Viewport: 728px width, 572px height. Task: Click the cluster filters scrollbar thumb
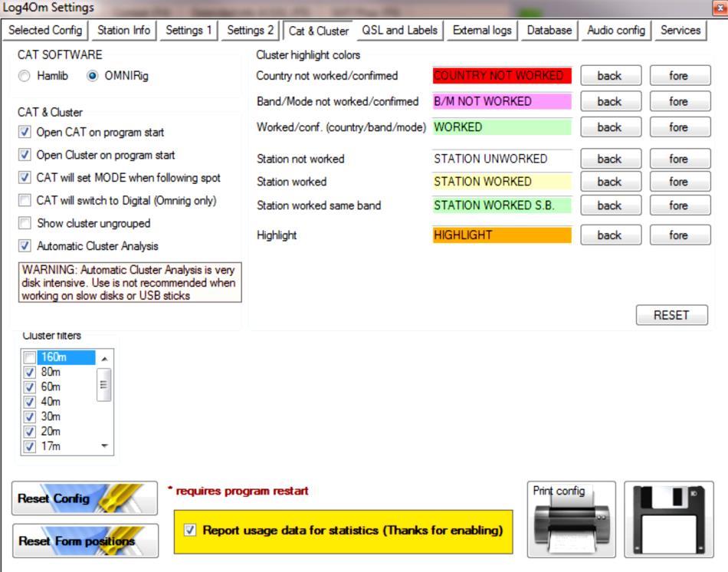click(104, 385)
